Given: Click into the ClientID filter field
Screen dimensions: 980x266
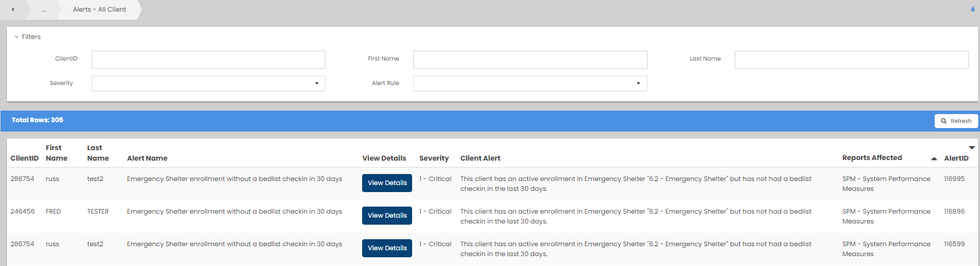Looking at the screenshot, I should 208,59.
